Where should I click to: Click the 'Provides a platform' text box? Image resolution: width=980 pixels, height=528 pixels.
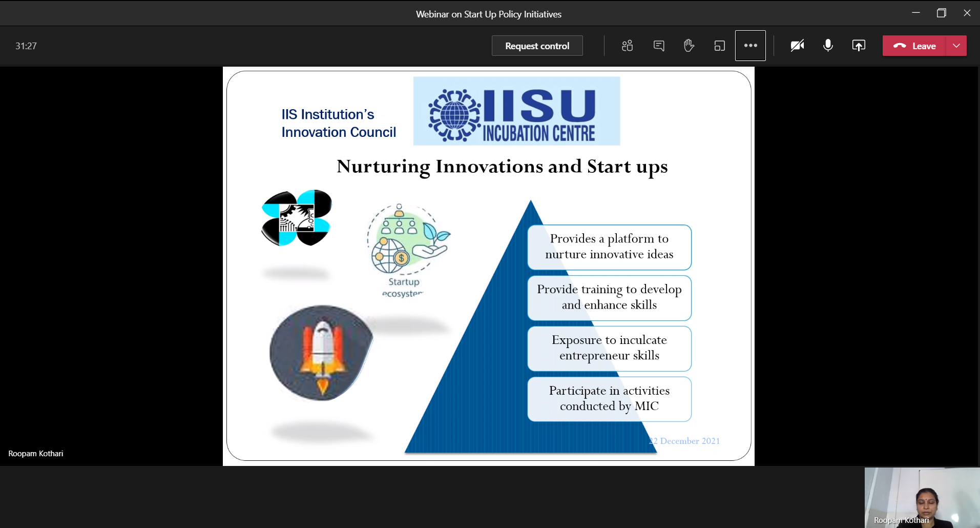coord(609,247)
